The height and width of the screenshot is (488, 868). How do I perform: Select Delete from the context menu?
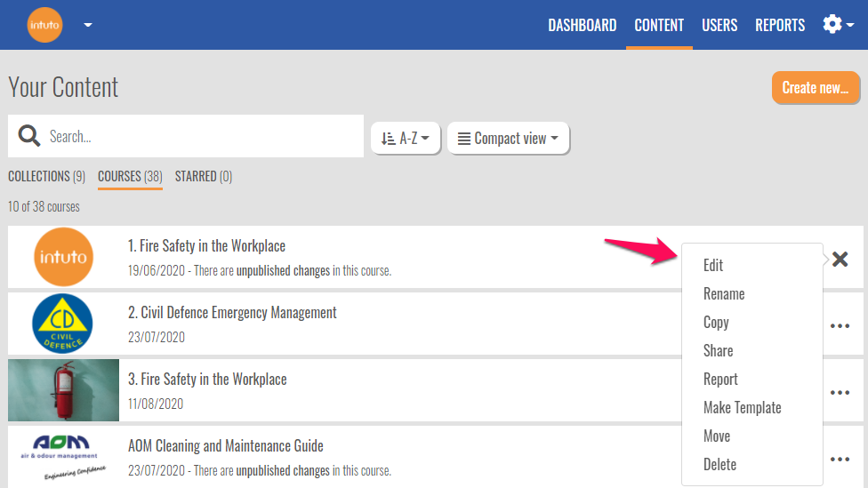point(719,464)
